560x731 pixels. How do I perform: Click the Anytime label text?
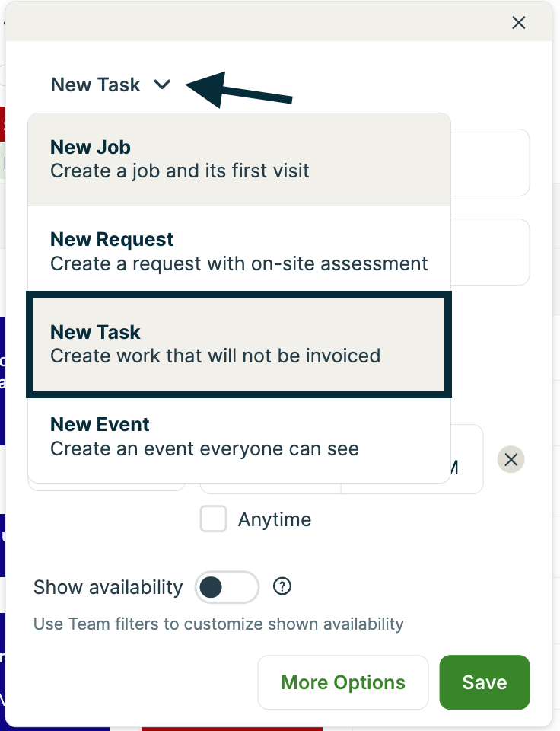[275, 519]
